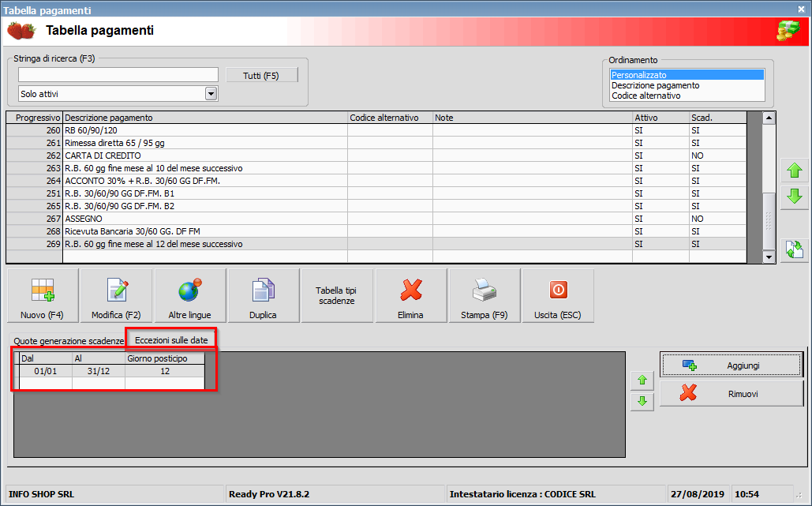
Task: Open Altre lingue globe button
Action: (x=190, y=296)
